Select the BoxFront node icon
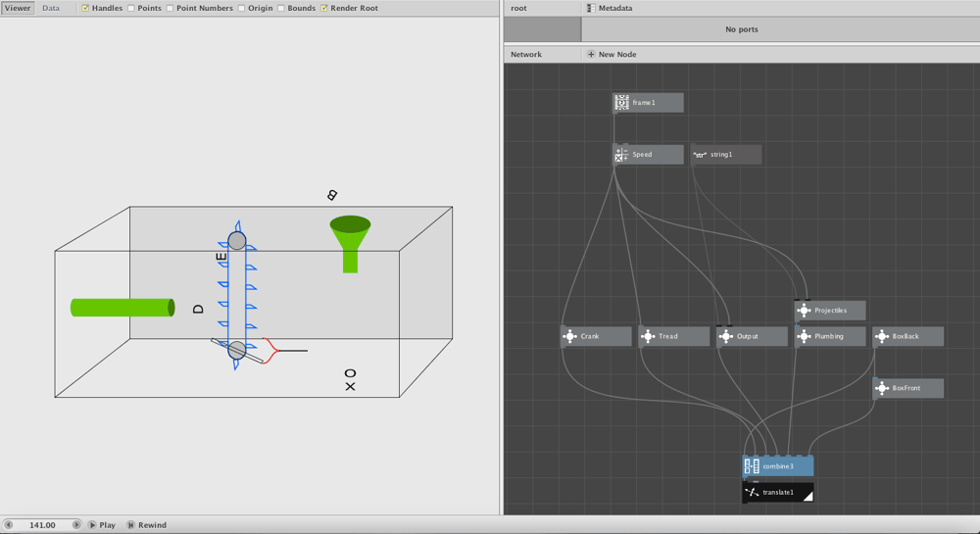The image size is (980, 534). [x=882, y=388]
